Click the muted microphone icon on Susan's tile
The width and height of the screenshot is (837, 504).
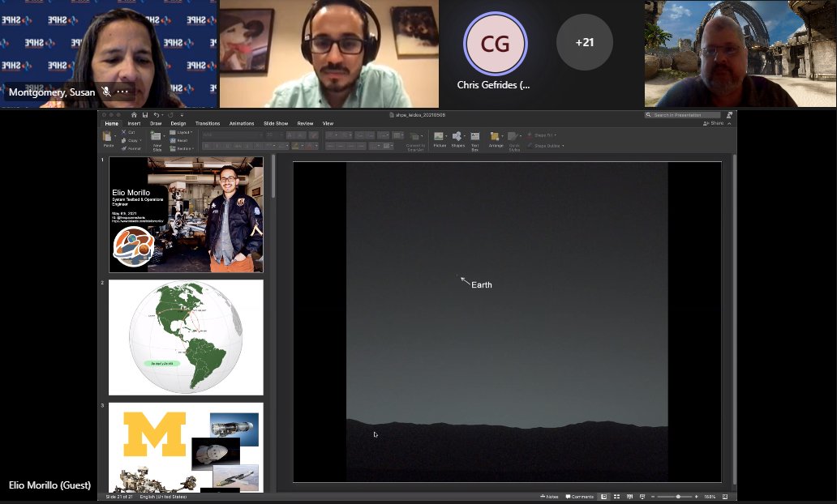[106, 92]
